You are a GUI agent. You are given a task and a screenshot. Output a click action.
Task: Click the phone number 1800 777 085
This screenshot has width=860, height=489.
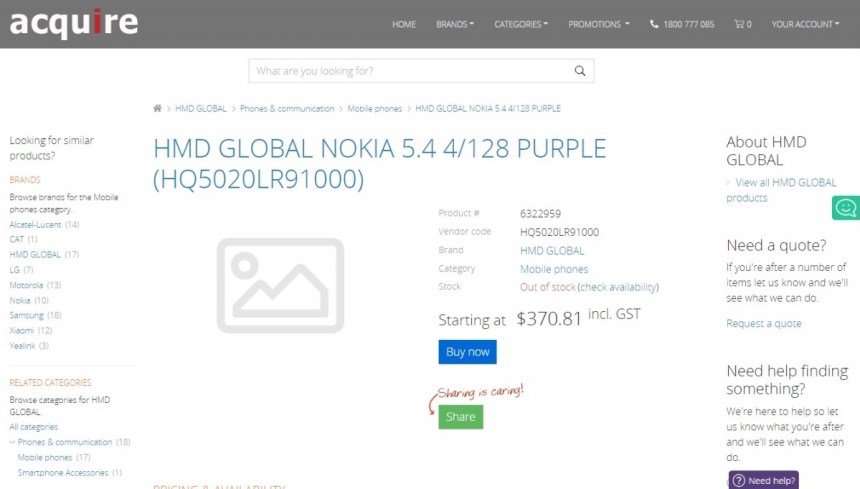pos(688,24)
